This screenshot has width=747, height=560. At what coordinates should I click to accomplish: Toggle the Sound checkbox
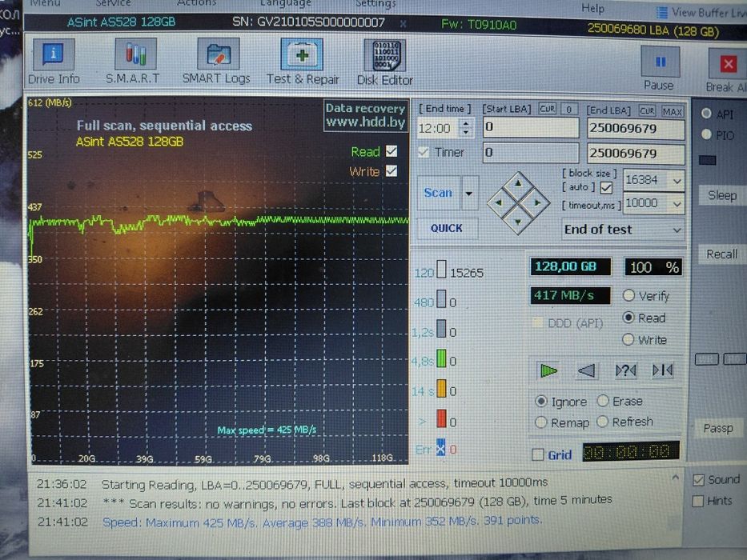(698, 480)
